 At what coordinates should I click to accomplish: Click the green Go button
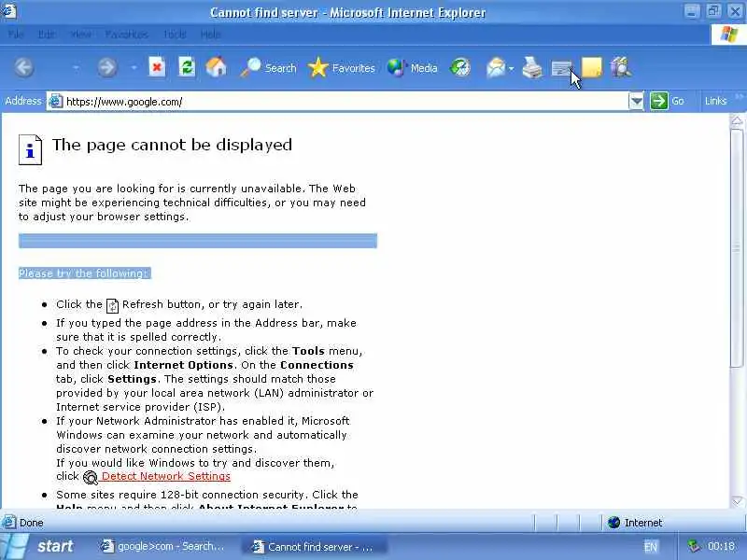click(x=667, y=101)
